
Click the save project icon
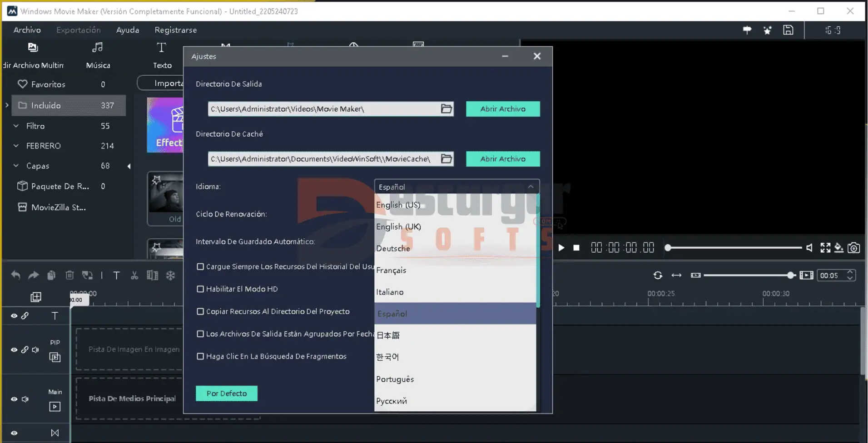pos(788,30)
